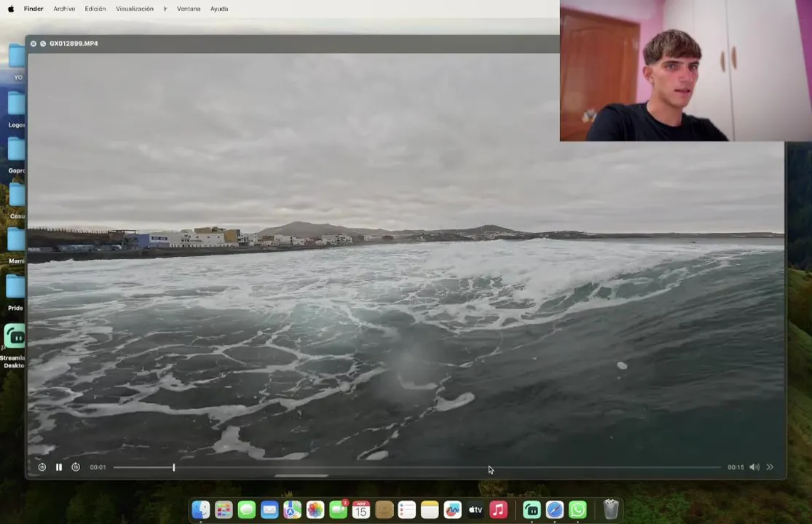Viewport: 812px width, 524px height.
Task: Open WhatsApp from the Dock
Action: click(578, 510)
